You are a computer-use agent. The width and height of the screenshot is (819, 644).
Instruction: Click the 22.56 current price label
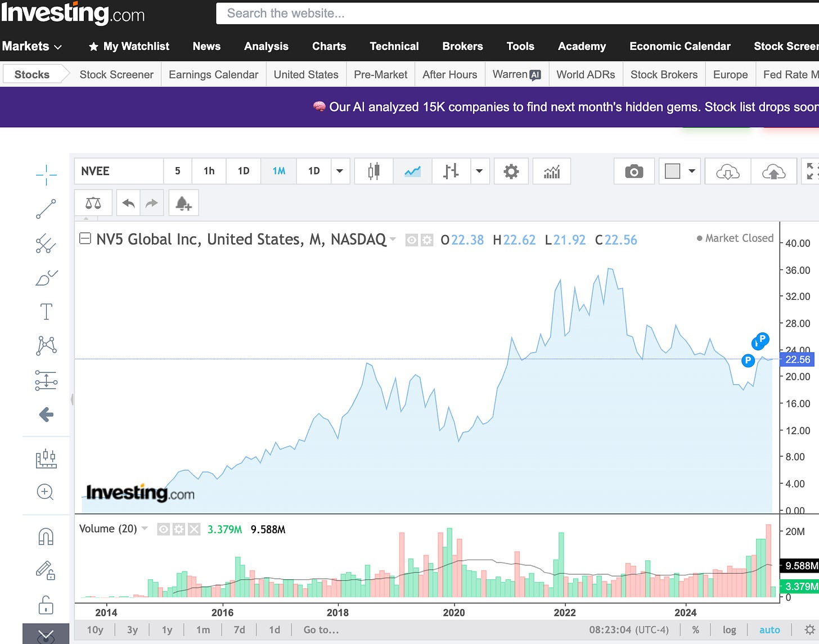(x=798, y=359)
